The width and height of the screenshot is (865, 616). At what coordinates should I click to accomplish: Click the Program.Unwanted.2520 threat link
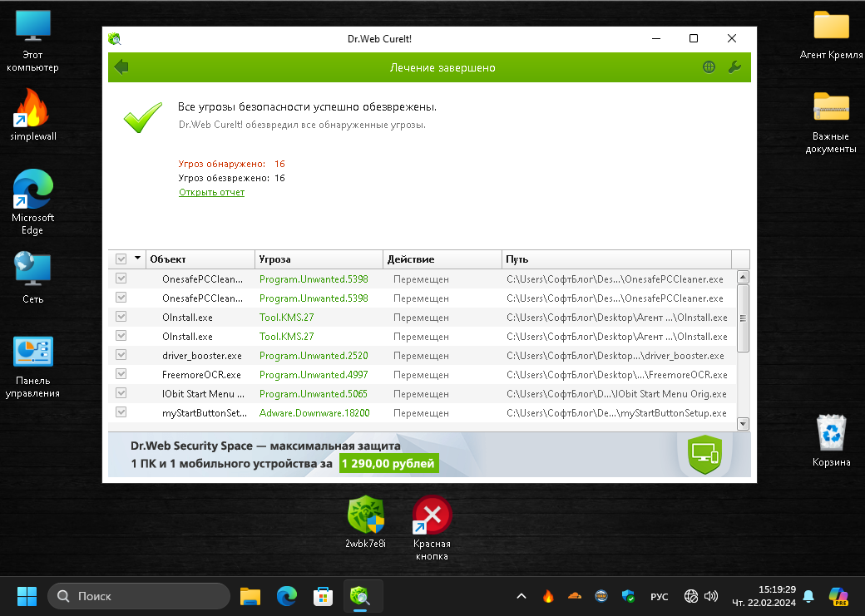pyautogui.click(x=314, y=356)
